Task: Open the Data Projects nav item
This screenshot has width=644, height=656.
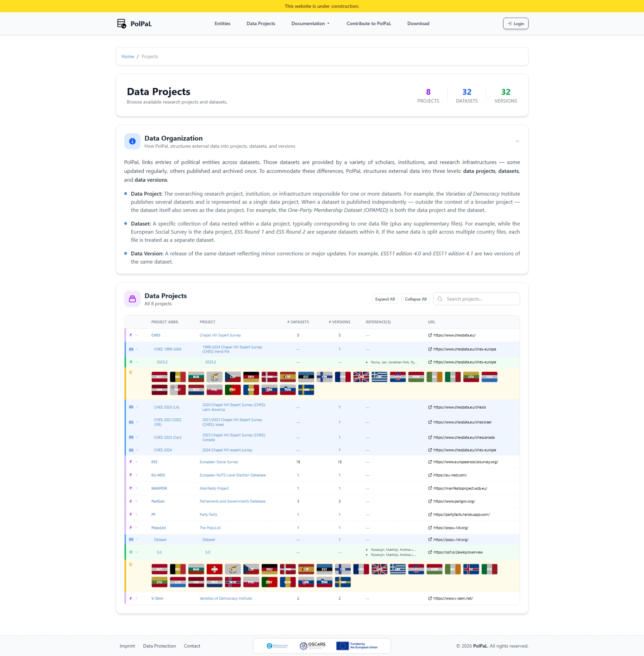Action: point(261,24)
